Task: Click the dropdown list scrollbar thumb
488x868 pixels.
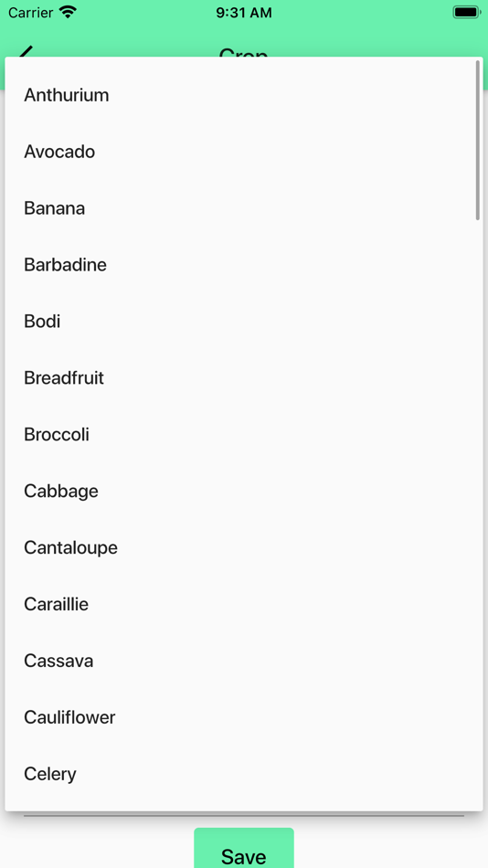Action: click(x=477, y=140)
